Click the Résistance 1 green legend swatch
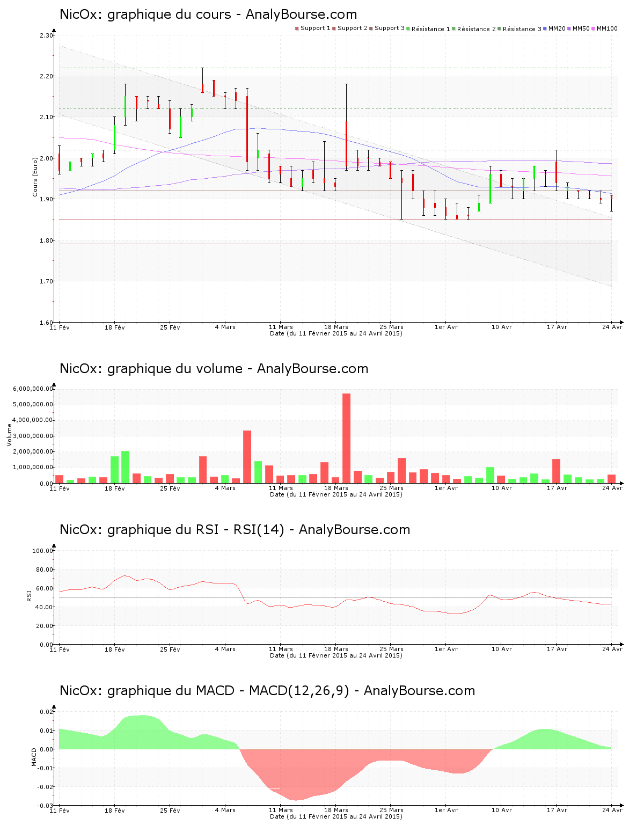This screenshot has height=832, width=644. point(408,28)
